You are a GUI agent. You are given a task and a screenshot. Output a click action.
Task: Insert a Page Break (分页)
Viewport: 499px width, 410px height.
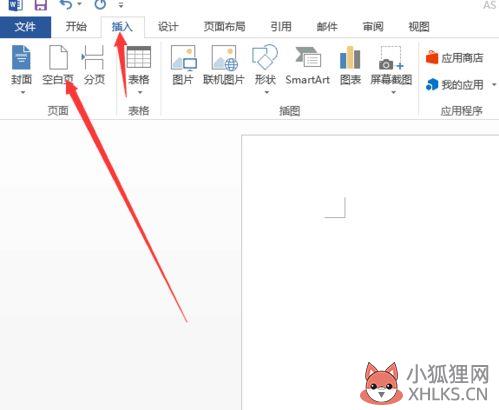coord(94,65)
